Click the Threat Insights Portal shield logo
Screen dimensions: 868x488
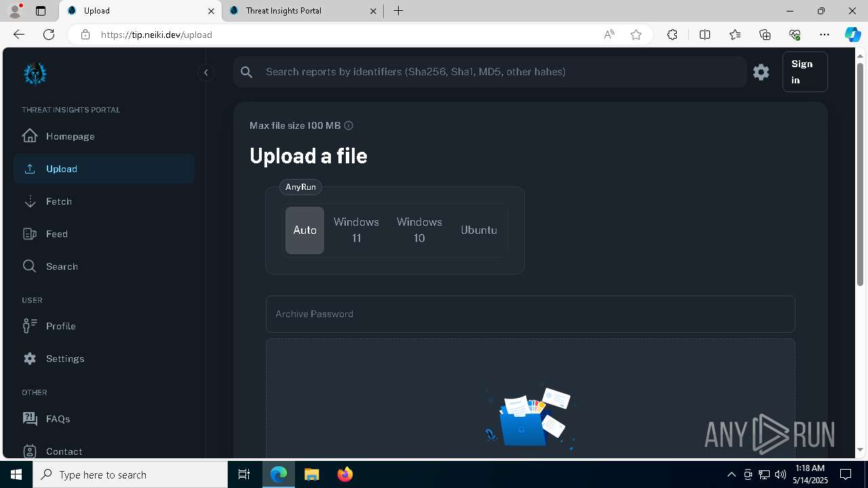click(x=35, y=74)
